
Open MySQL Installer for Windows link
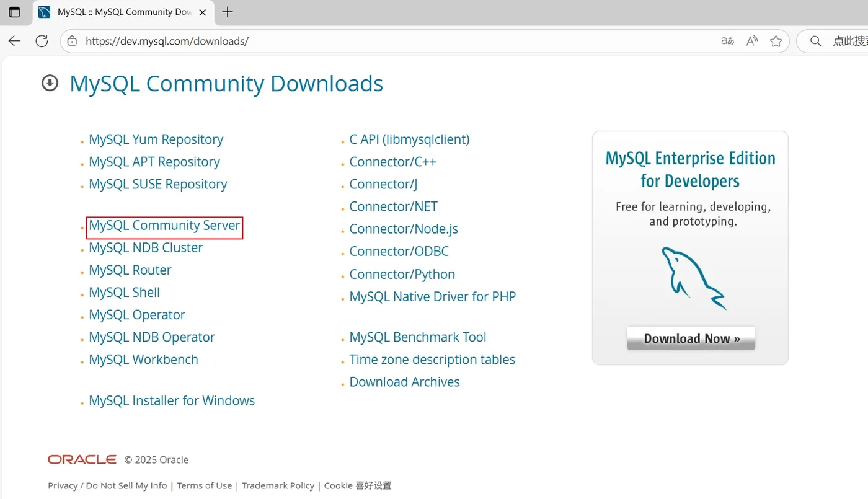pos(172,400)
